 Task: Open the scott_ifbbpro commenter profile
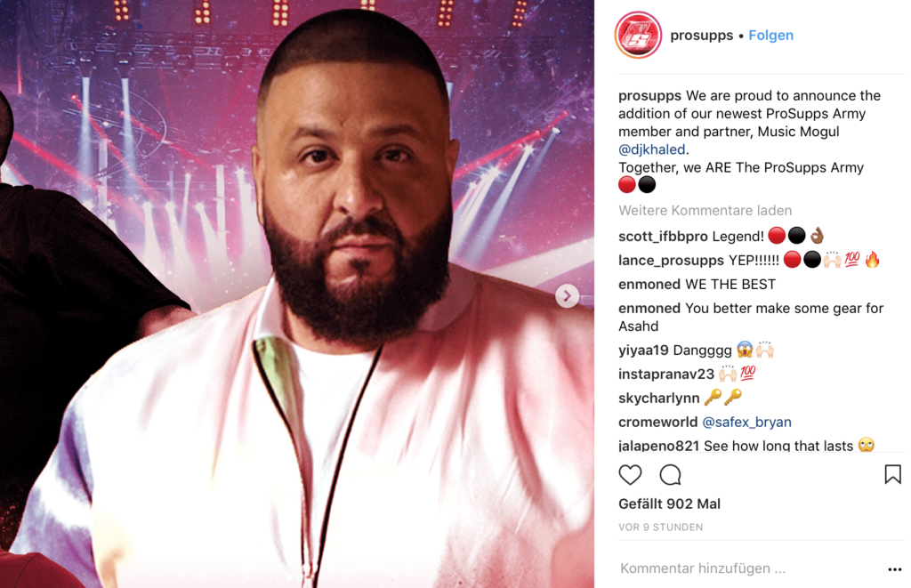coord(663,237)
